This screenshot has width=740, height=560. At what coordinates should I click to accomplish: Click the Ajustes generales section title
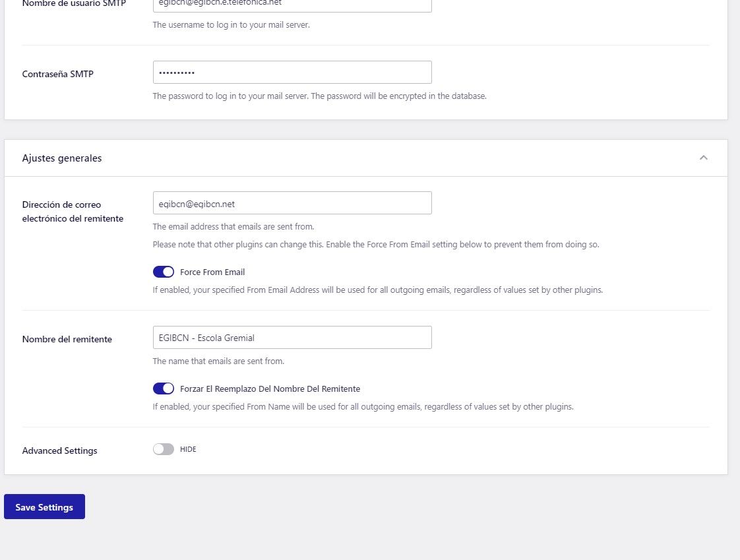(62, 158)
